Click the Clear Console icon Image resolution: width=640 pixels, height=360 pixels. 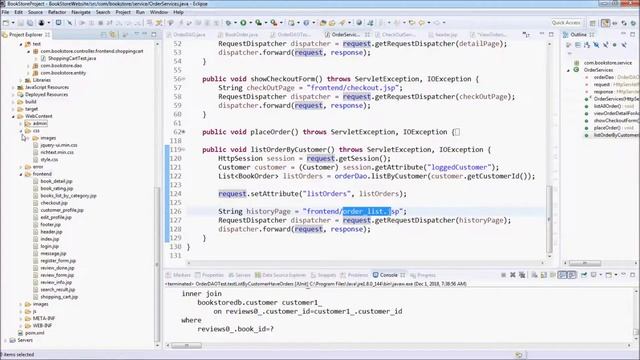pos(534,275)
